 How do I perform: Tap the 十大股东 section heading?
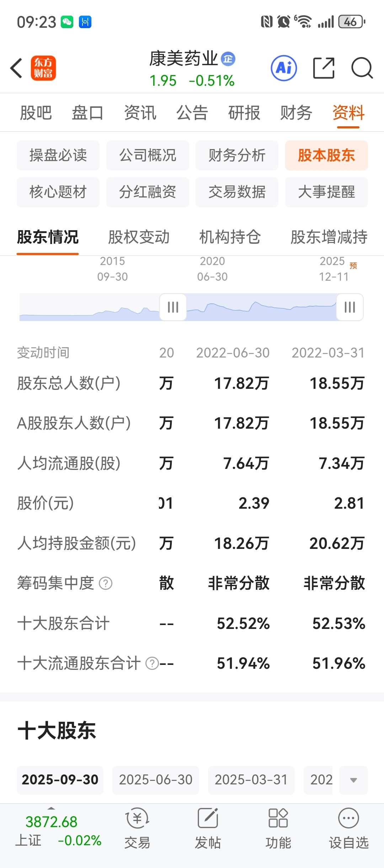tap(57, 731)
